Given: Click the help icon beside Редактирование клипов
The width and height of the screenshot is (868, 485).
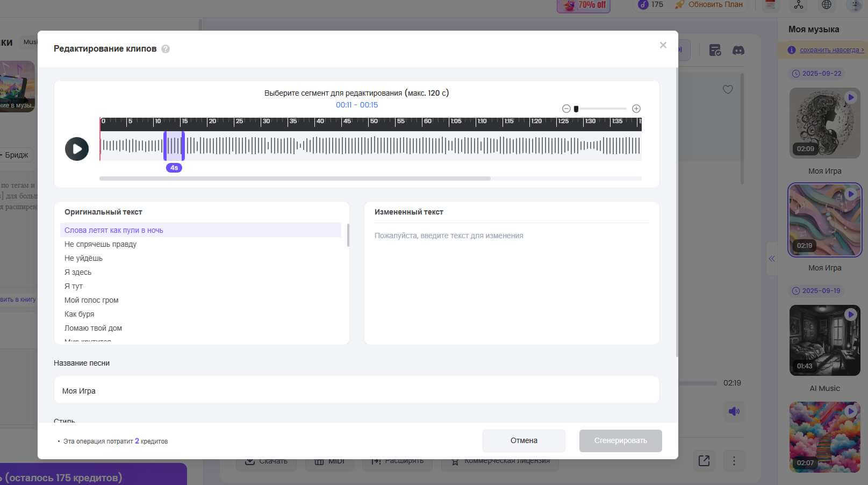Looking at the screenshot, I should point(166,49).
